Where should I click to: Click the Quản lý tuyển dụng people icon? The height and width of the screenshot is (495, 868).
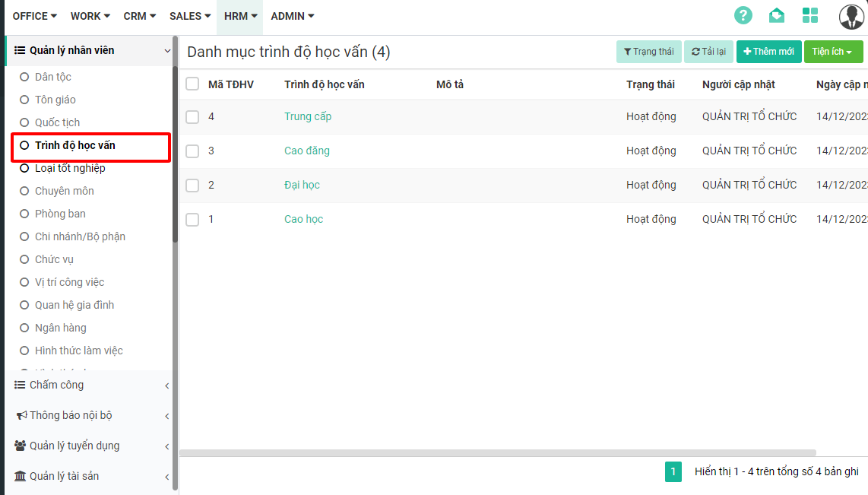[x=20, y=446]
